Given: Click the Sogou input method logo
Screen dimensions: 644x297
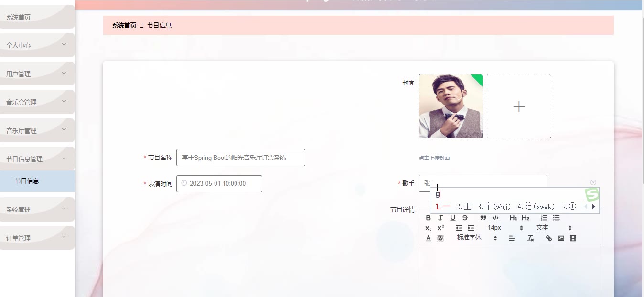Looking at the screenshot, I should click(592, 194).
